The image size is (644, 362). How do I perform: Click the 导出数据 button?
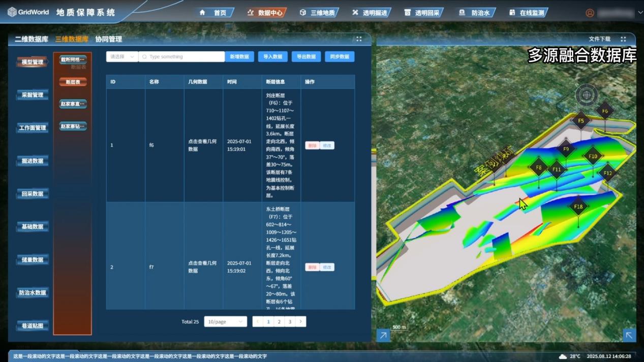click(305, 56)
